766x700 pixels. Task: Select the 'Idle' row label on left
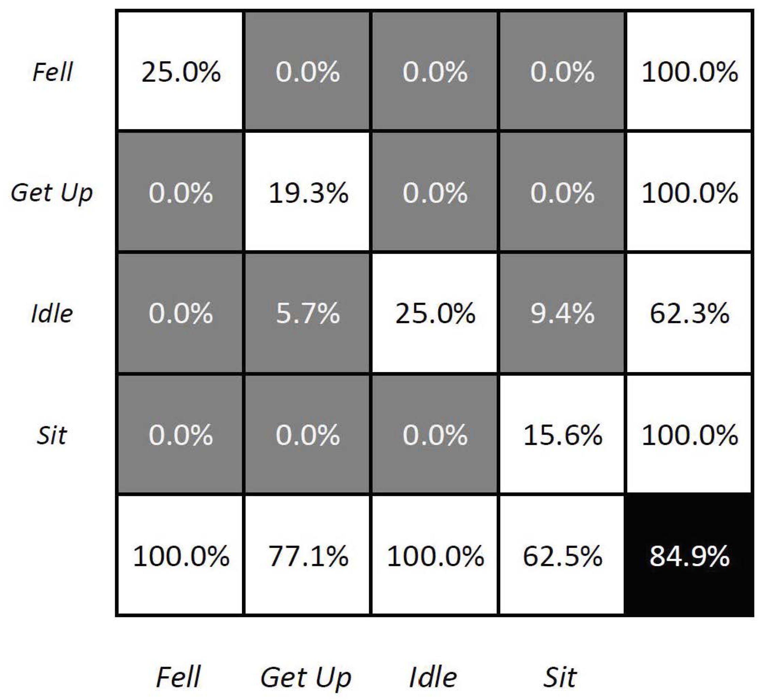click(52, 314)
